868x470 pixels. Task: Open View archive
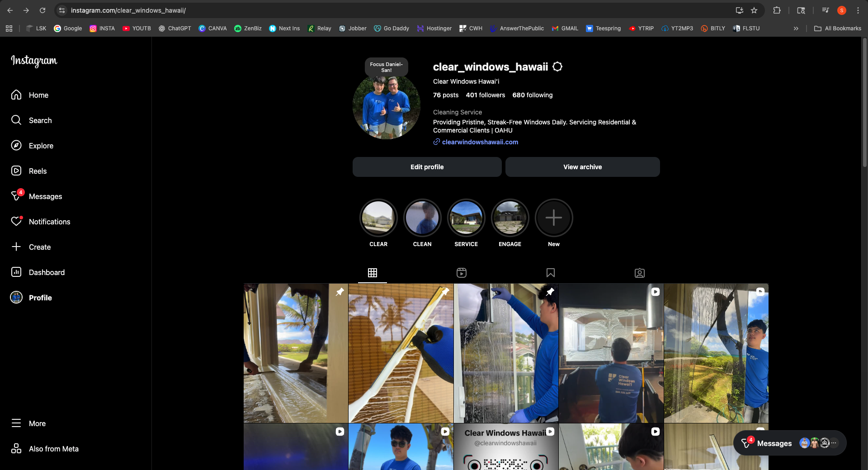pos(582,167)
